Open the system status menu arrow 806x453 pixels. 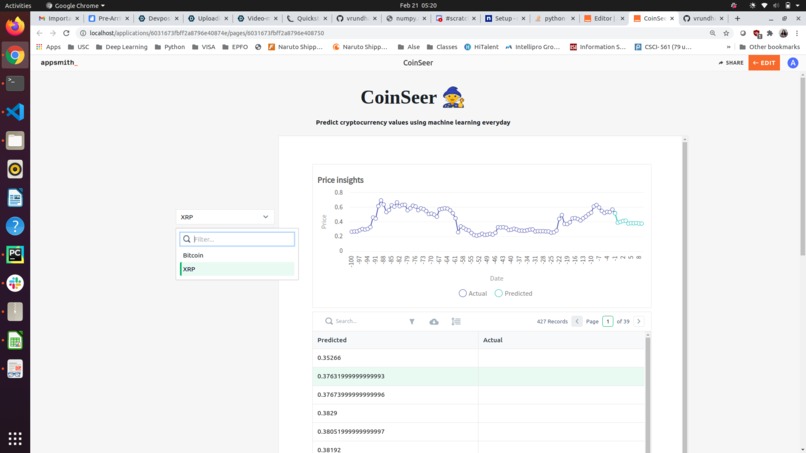click(798, 5)
